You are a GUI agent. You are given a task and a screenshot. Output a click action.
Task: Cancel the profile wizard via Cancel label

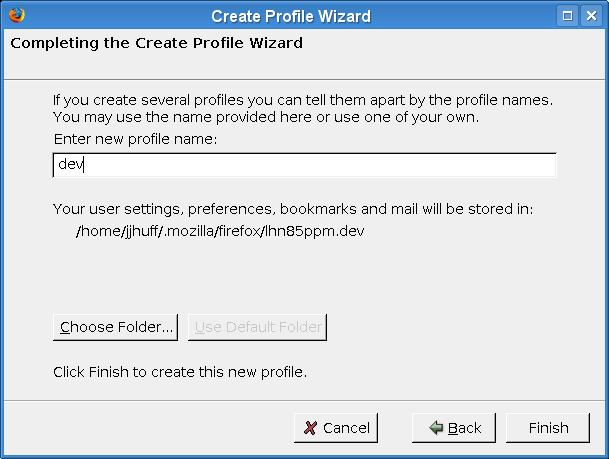click(x=346, y=428)
